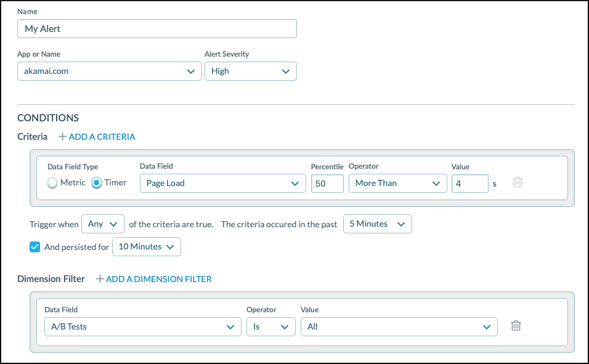The image size is (589, 364).
Task: Open the A/B Tests data field dropdown
Action: pos(142,326)
